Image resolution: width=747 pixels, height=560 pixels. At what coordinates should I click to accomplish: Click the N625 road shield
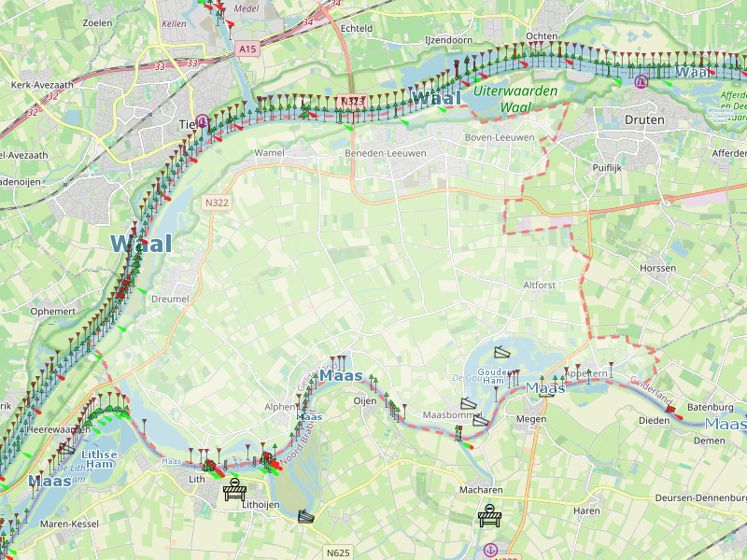338,553
